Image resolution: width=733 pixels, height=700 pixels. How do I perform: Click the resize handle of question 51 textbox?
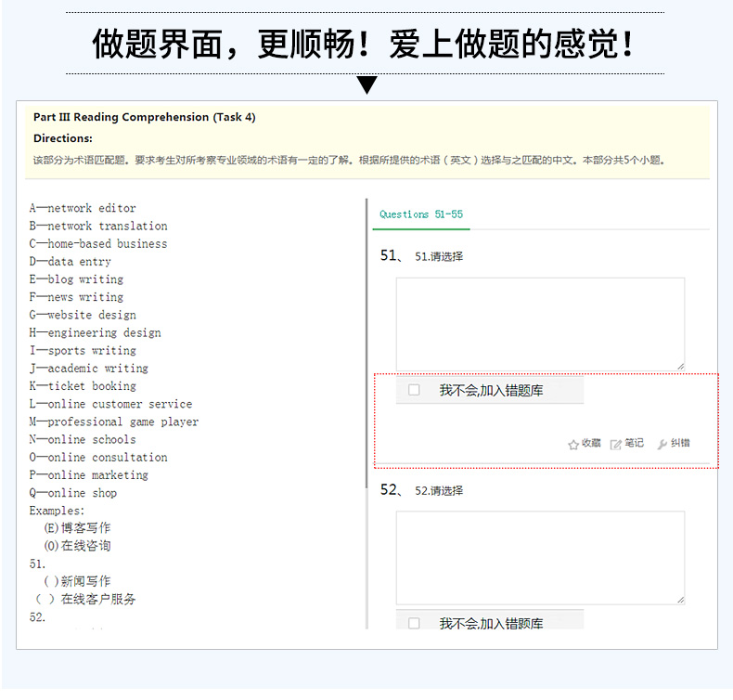(680, 366)
